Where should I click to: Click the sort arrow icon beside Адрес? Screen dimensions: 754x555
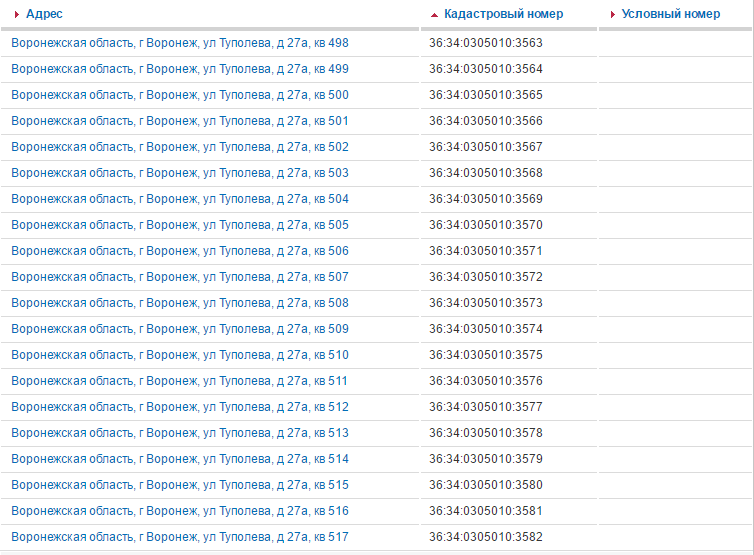click(17, 15)
